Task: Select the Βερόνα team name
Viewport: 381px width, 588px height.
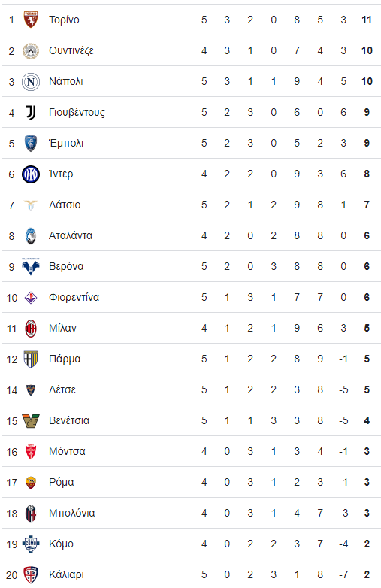Action: [66, 266]
